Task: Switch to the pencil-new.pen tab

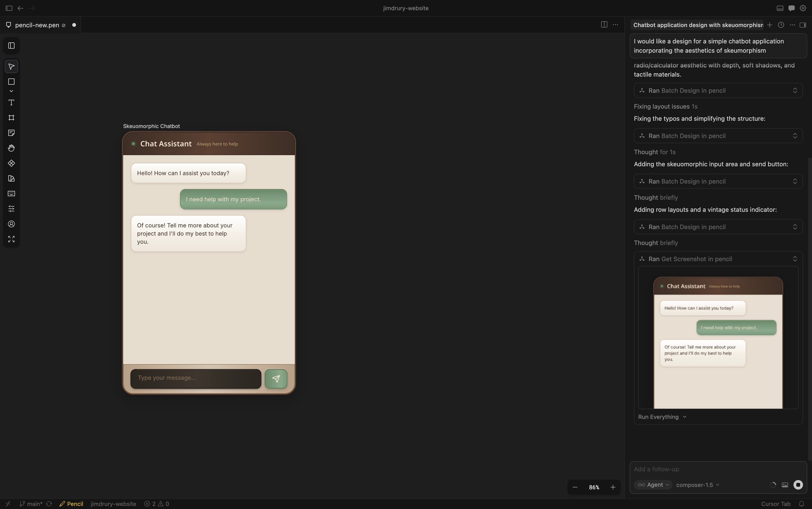Action: (x=37, y=25)
